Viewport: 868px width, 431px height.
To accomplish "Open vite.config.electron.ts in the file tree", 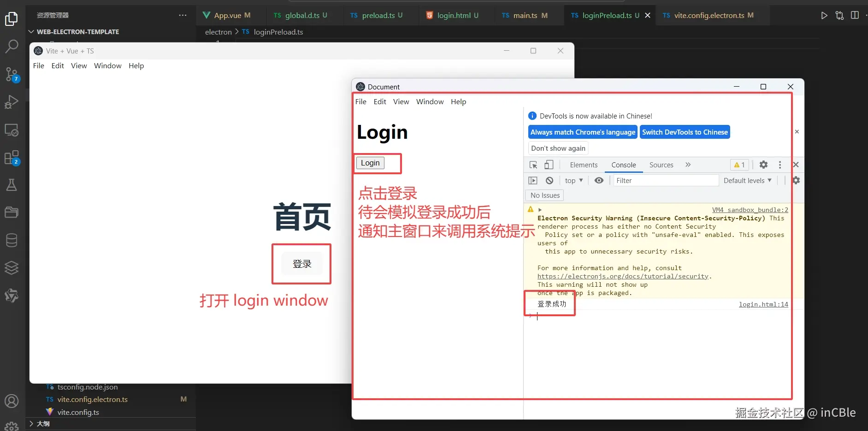I will point(92,399).
